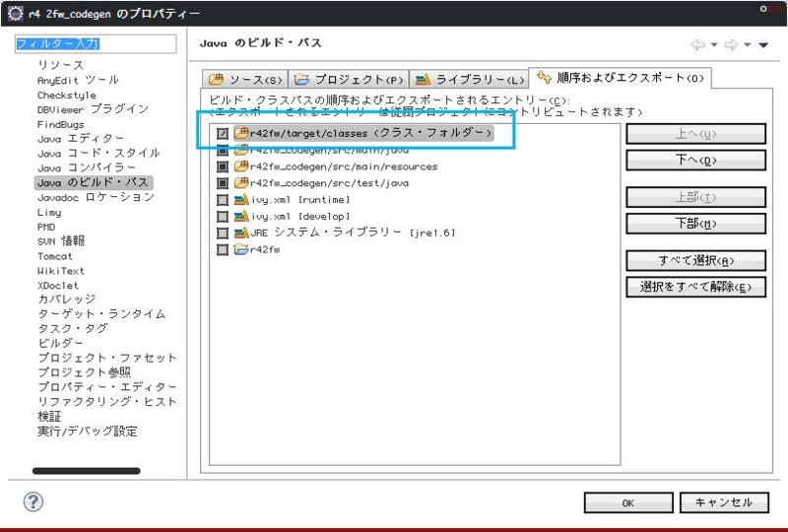Viewport: 788px width, 532px height.
Task: Select Limy in the sidebar
Action: coord(48,212)
